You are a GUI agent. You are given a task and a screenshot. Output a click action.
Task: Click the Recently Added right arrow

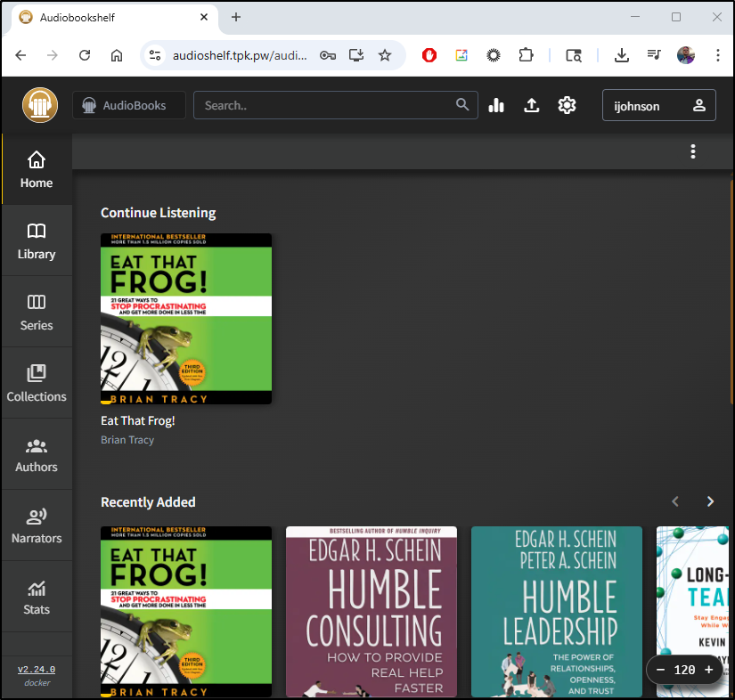[x=710, y=501]
